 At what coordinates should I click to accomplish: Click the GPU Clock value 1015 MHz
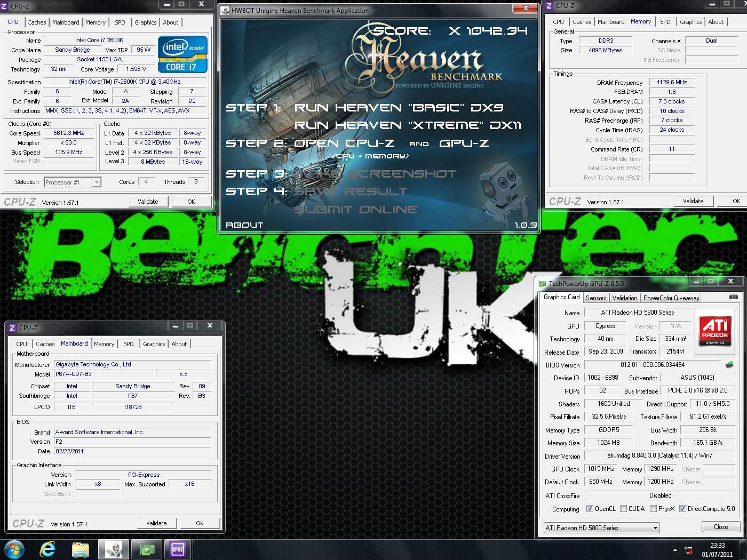coord(600,469)
